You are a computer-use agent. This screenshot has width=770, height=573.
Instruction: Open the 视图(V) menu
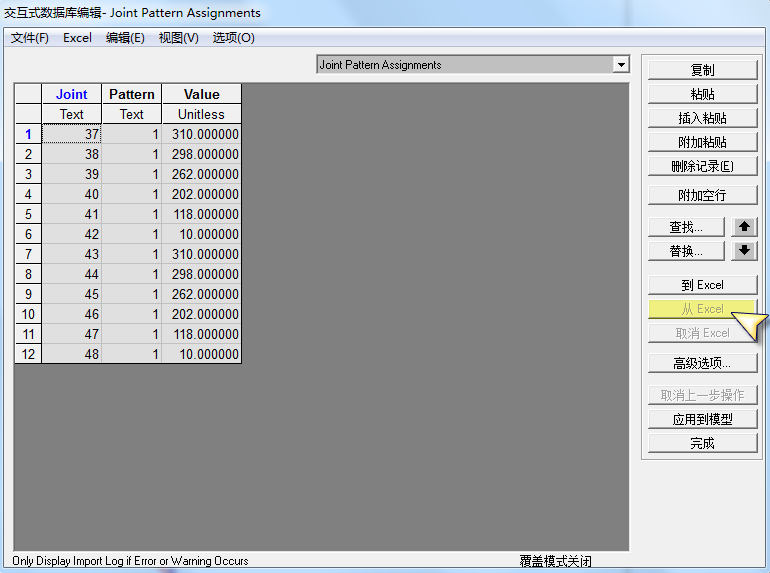pos(179,38)
